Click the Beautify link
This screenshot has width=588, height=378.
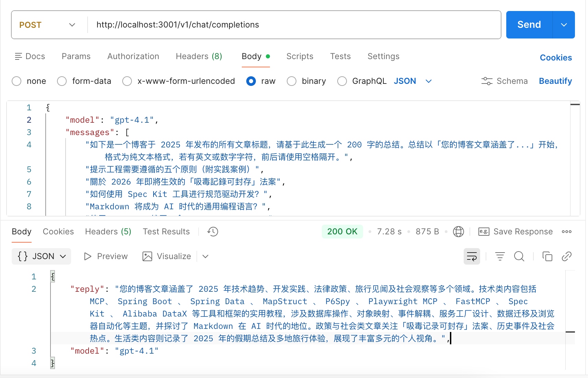coord(555,81)
